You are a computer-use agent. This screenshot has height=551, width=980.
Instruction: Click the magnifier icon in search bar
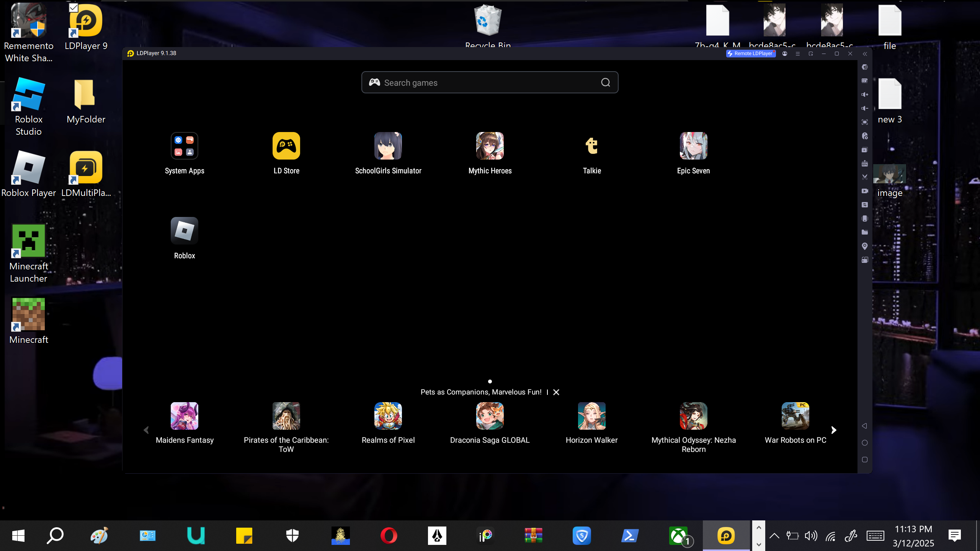[605, 82]
